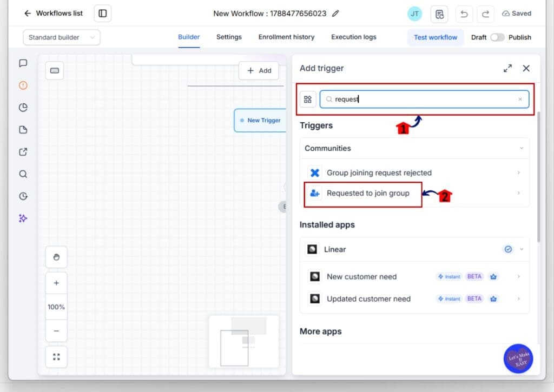Click Linear connected checkmark badge
The image size is (554, 392).
point(508,249)
